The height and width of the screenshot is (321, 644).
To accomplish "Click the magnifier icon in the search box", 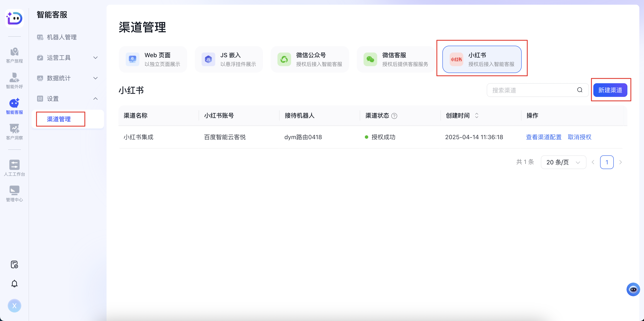I will click(580, 90).
